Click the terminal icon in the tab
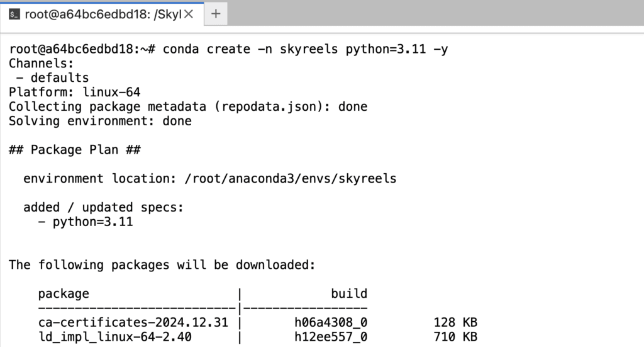The height and width of the screenshot is (347, 644). 14,14
